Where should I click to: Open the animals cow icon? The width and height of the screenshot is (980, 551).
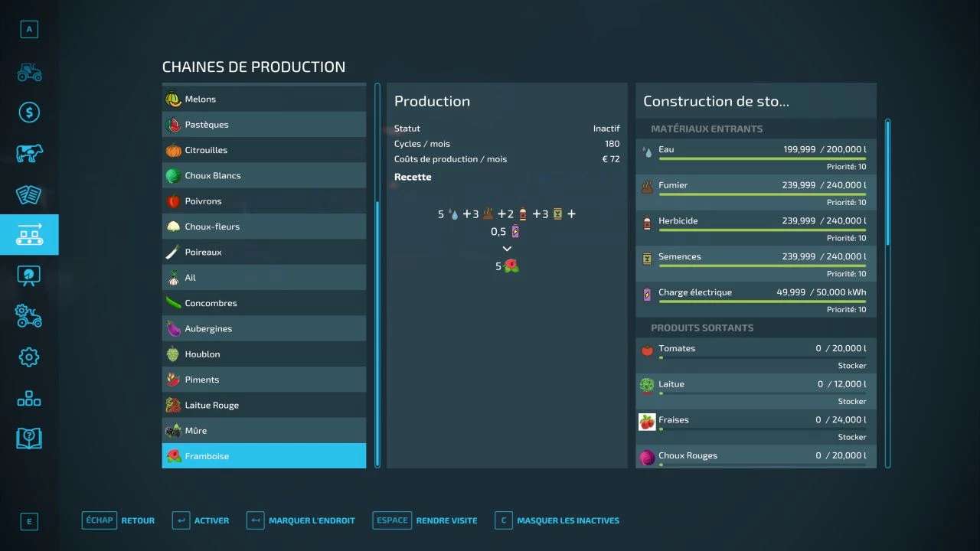29,154
